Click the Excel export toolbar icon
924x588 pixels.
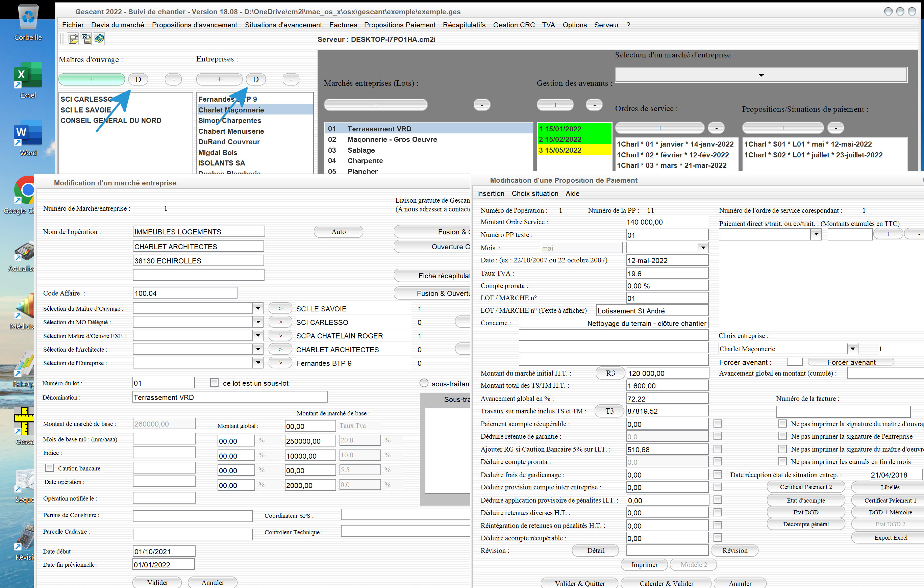click(86, 39)
